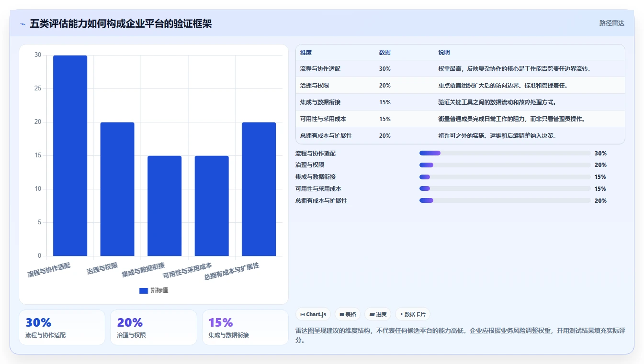Click 30% at the end of 流程与协作适配 progress
Viewport: 644px width, 364px height.
tap(600, 153)
